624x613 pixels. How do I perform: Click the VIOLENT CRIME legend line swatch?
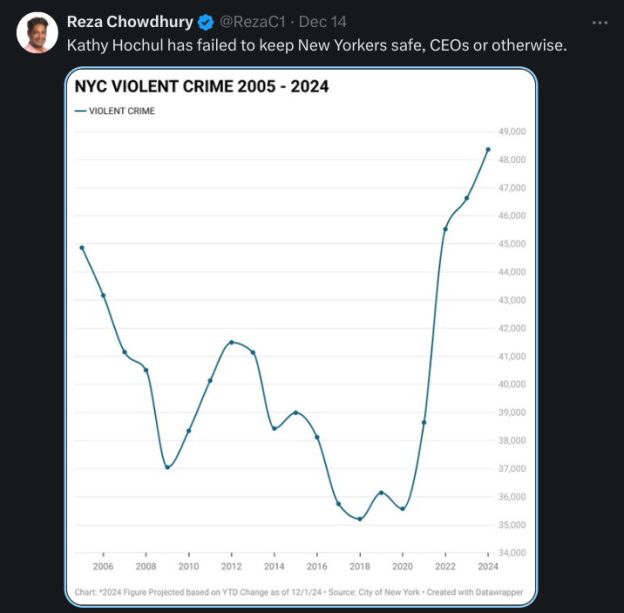(x=81, y=111)
